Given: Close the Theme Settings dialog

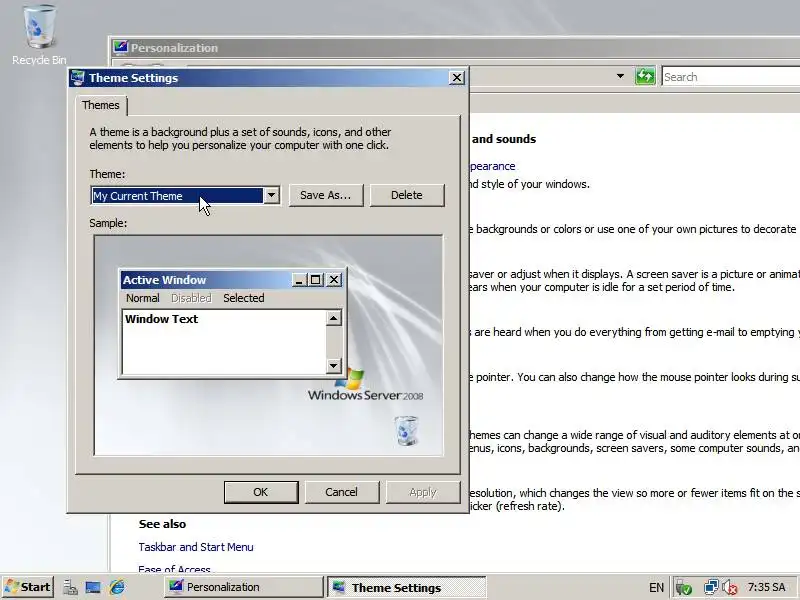Looking at the screenshot, I should pyautogui.click(x=457, y=78).
